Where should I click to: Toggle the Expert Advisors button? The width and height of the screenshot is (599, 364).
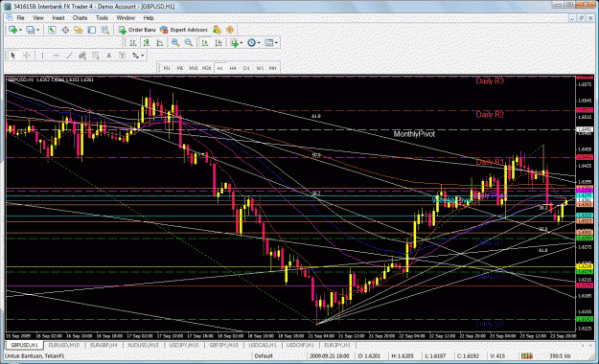184,30
